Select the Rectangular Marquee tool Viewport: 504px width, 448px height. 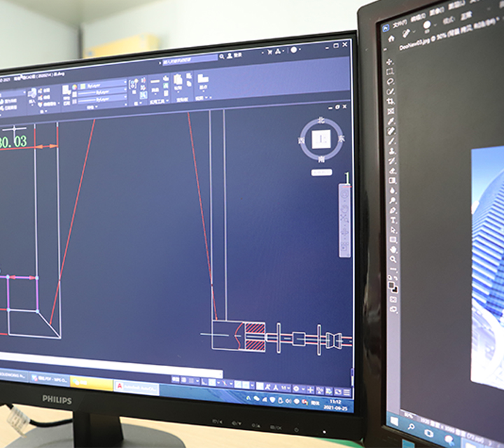point(390,71)
